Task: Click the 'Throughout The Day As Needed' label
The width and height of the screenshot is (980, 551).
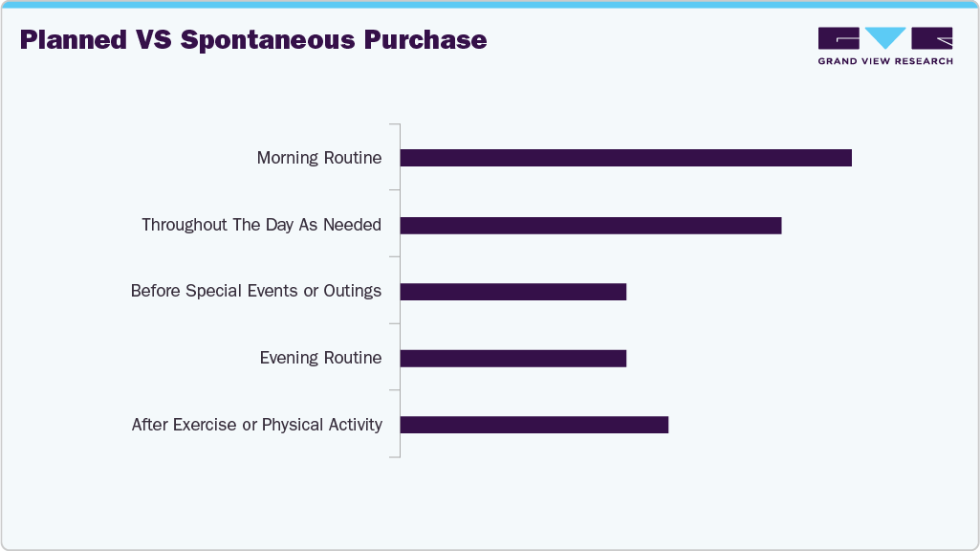Action: 261,226
